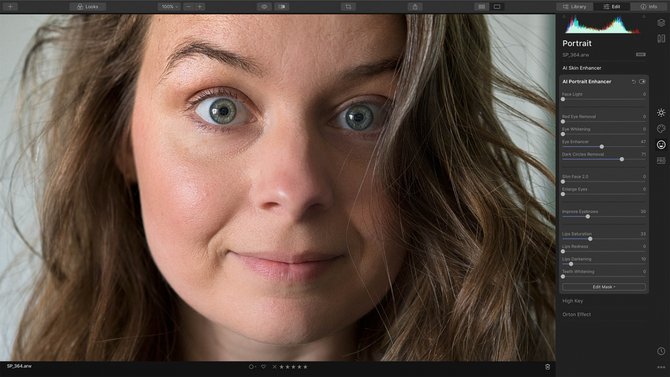Screen dimensions: 670x377
Task: Click the RAW badge beside the file name
Action: (x=641, y=55)
